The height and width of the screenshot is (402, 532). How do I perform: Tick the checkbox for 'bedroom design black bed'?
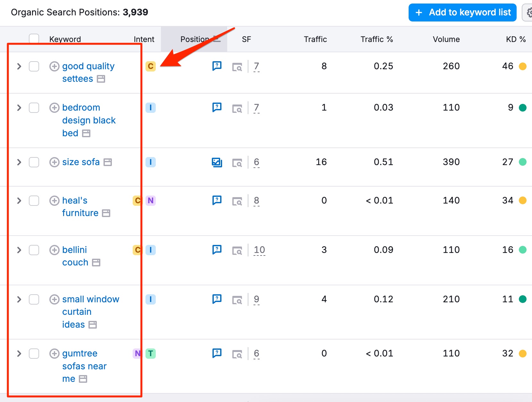click(34, 108)
